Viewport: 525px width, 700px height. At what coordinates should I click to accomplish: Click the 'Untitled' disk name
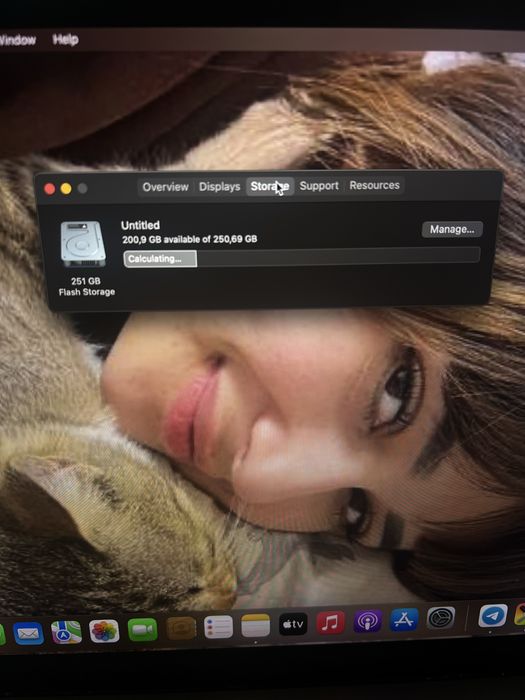[140, 225]
